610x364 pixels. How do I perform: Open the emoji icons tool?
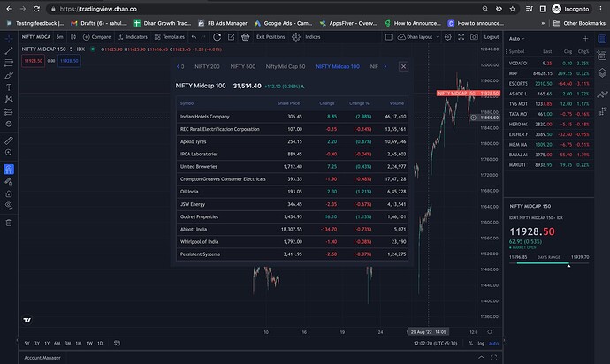[x=9, y=124]
